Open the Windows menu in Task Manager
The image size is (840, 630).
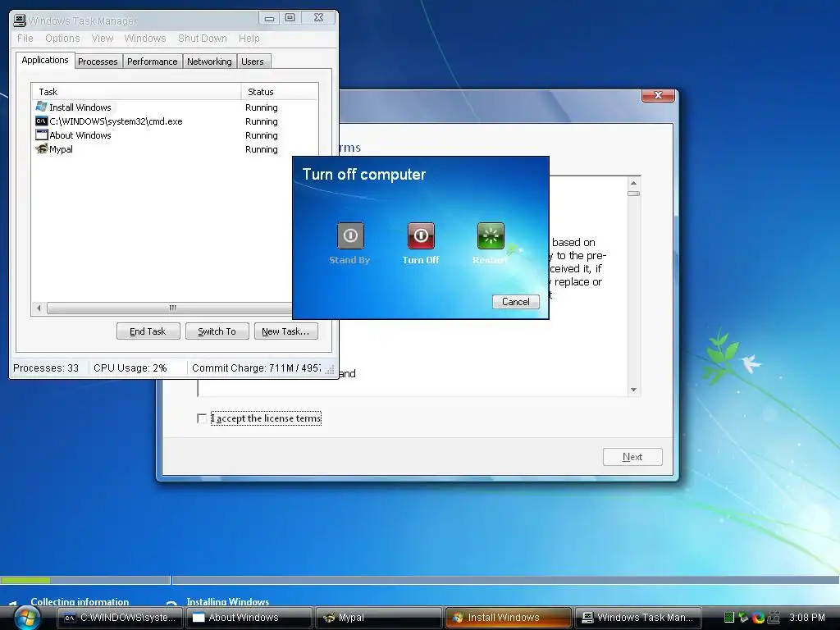145,38
